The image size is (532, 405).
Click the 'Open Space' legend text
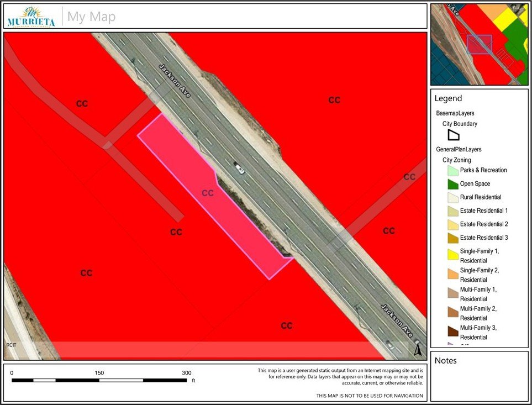coord(475,184)
